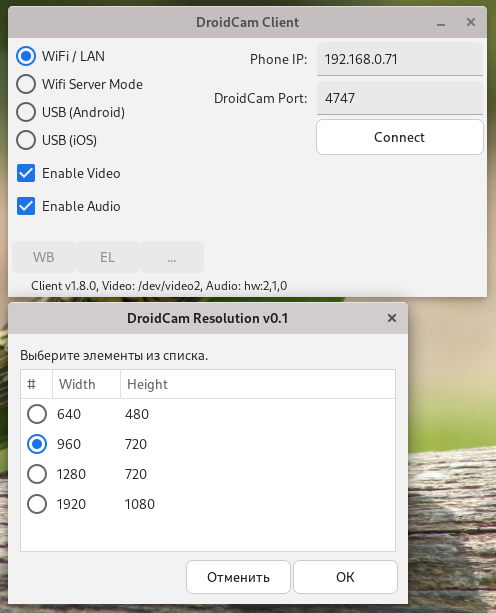Viewport: 496px width, 613px height.
Task: Toggle the Enable Audio checkbox
Action: tap(26, 206)
